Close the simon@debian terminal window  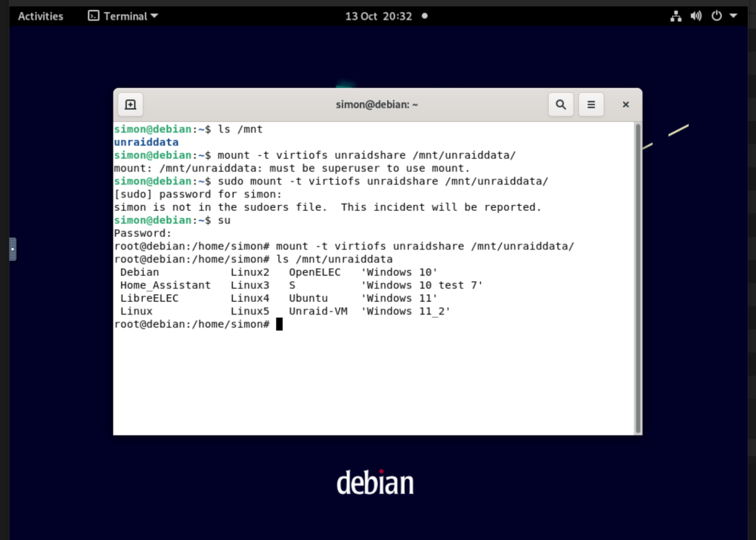626,104
